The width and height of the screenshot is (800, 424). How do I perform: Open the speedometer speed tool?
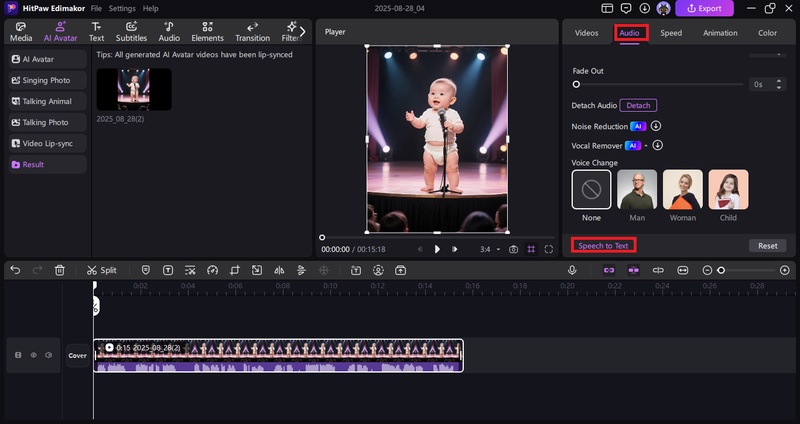point(212,270)
